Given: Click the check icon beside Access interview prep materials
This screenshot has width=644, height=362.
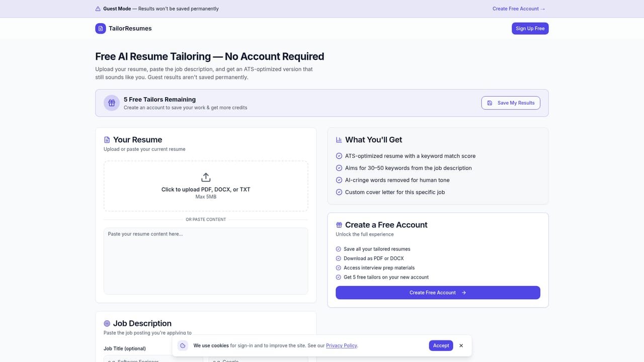Looking at the screenshot, I should pyautogui.click(x=339, y=267).
